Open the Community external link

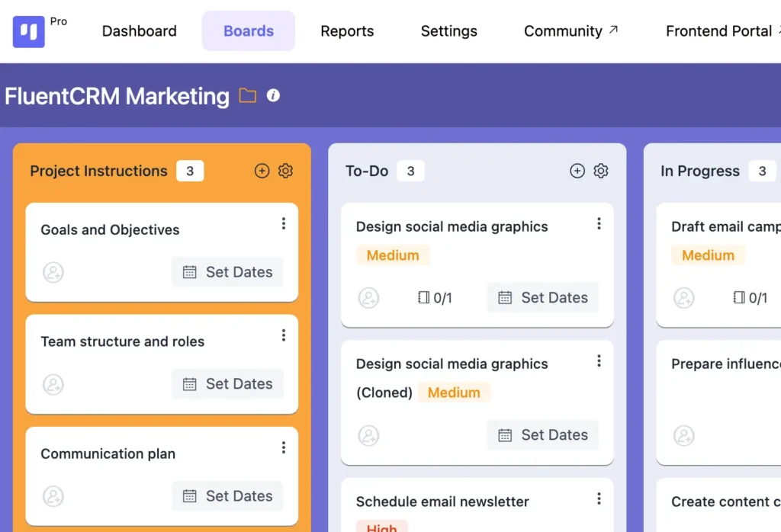tap(570, 30)
